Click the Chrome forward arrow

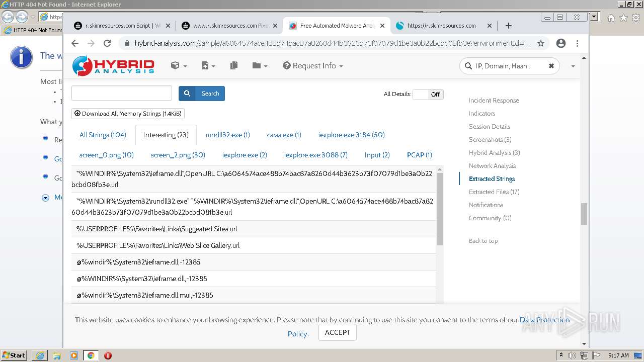pyautogui.click(x=91, y=43)
